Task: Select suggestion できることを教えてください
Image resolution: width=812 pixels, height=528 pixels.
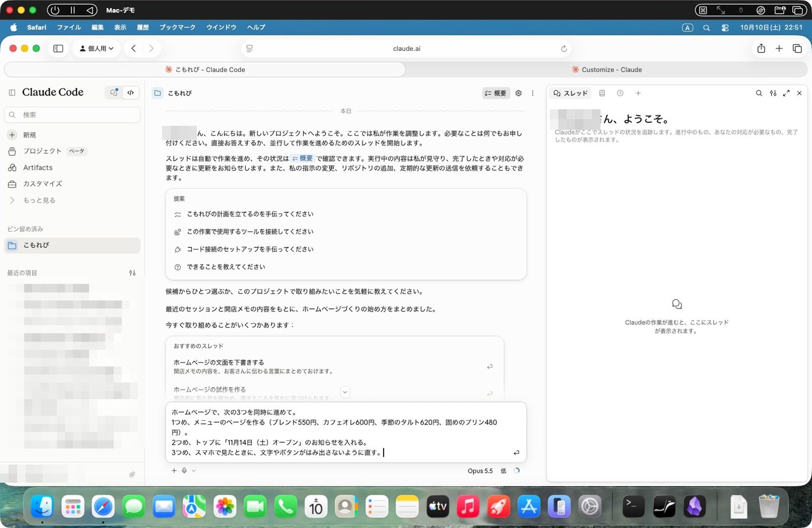Action: point(346,267)
